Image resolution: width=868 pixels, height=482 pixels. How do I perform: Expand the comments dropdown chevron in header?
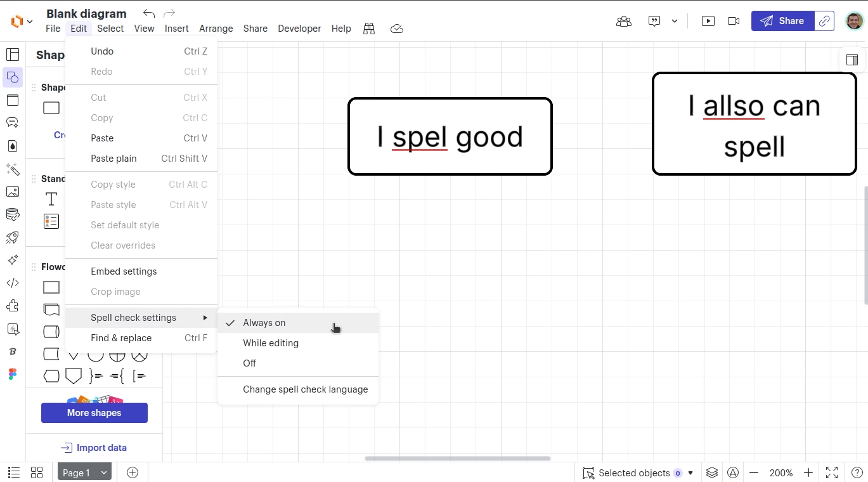(x=675, y=21)
